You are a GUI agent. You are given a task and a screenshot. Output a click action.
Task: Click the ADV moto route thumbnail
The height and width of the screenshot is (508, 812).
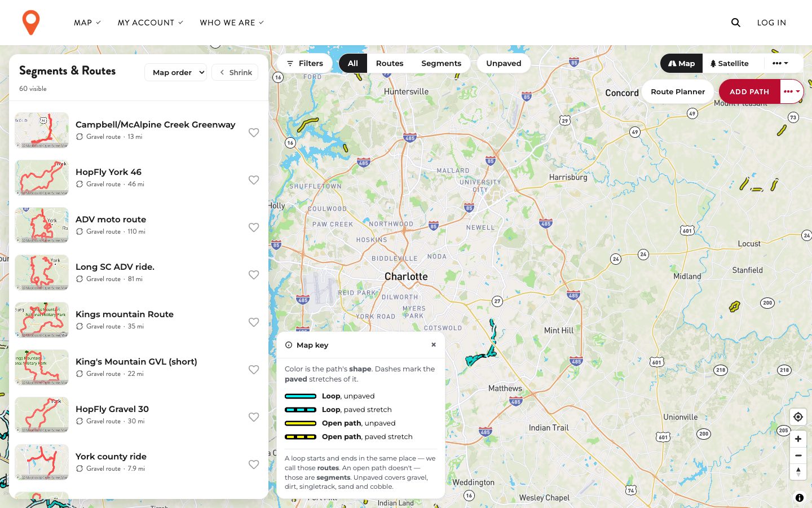click(42, 225)
